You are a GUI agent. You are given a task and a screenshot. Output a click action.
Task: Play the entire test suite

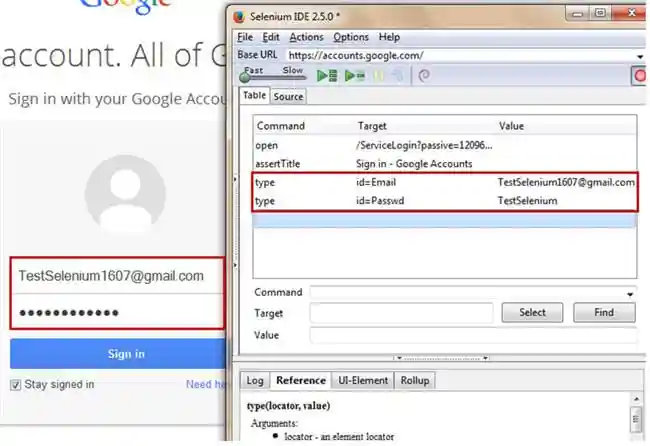click(x=327, y=76)
